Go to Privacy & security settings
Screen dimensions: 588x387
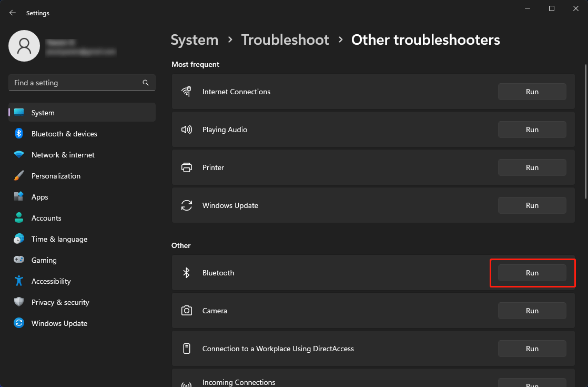point(82,301)
